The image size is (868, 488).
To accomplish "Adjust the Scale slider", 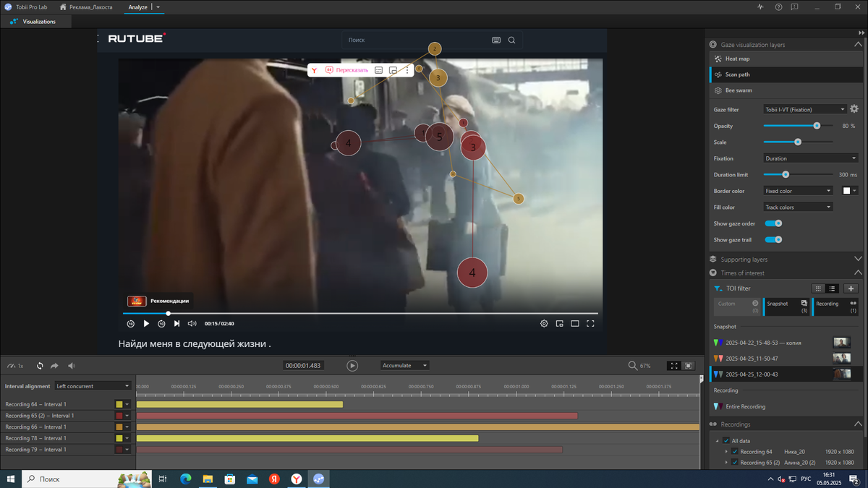I will tap(798, 142).
